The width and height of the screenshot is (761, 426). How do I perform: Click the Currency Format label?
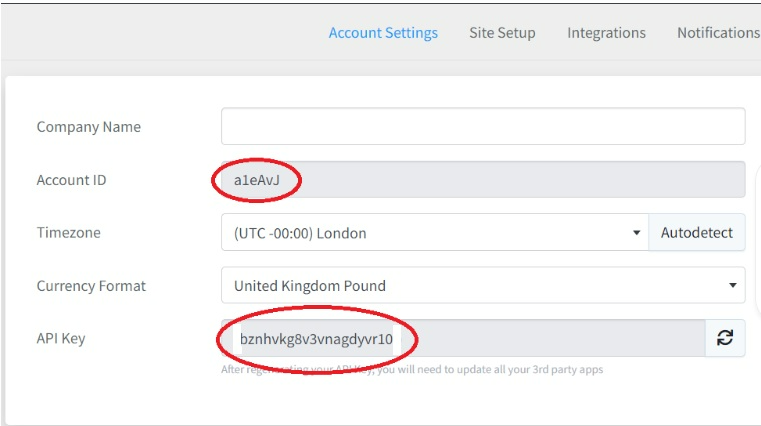(91, 286)
